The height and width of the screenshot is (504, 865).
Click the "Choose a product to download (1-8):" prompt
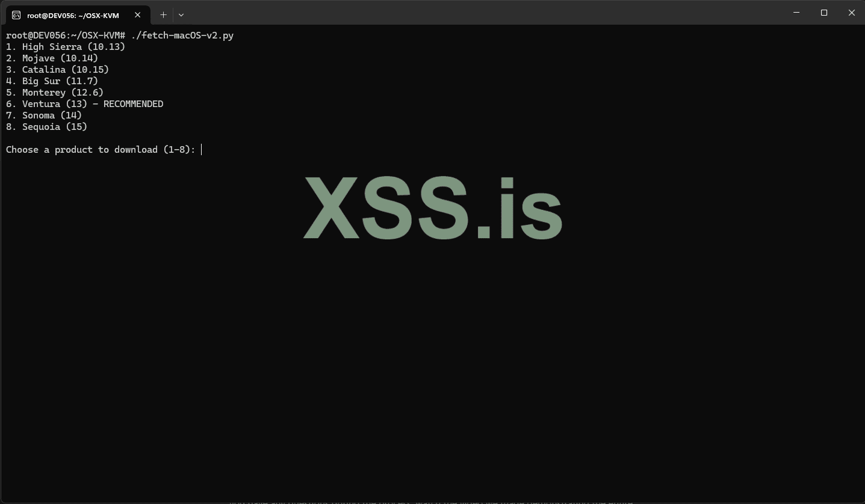[101, 150]
